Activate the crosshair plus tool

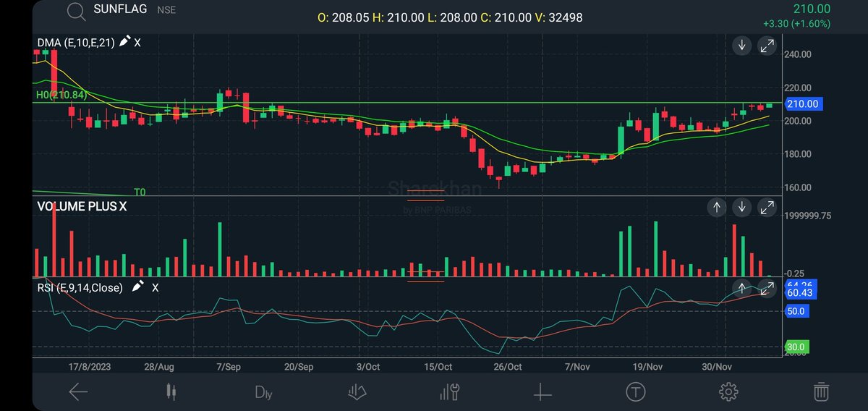click(542, 391)
